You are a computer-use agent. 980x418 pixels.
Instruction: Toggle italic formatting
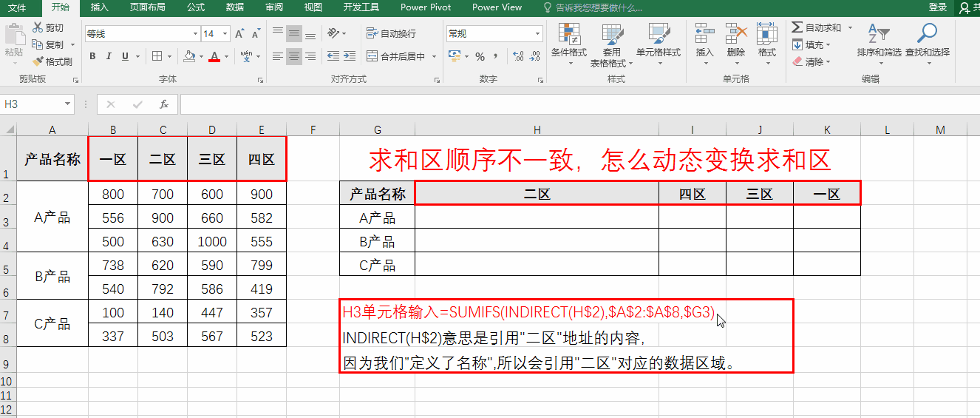109,56
